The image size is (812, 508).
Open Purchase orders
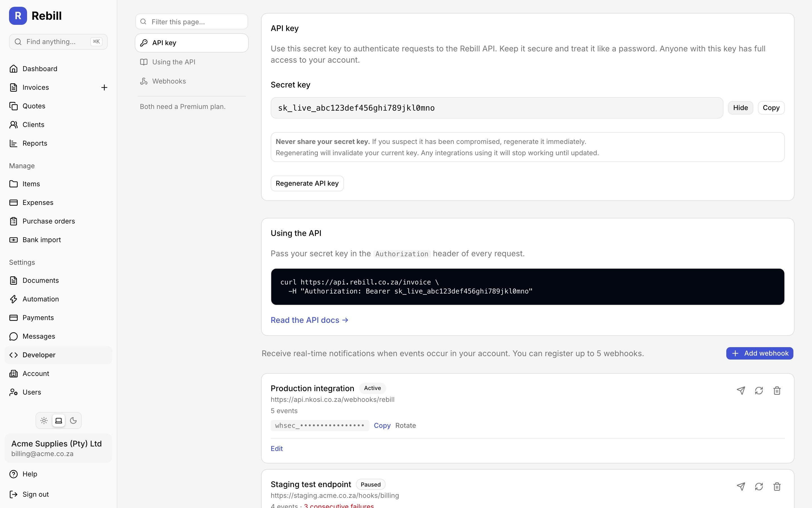point(58,222)
